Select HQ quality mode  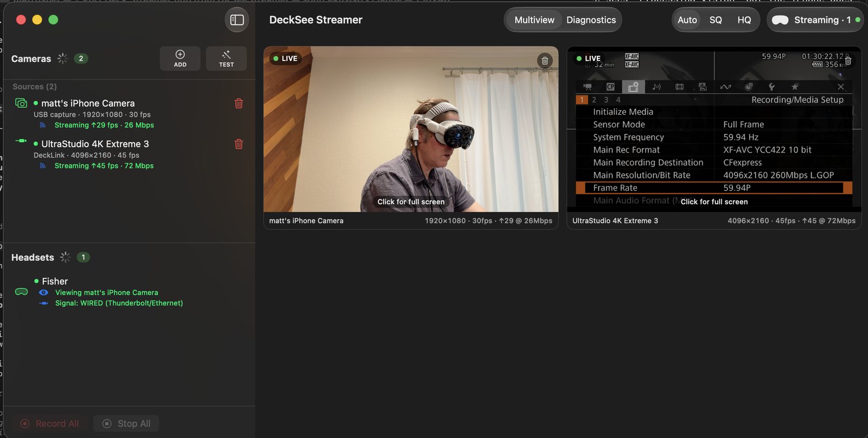[x=744, y=20]
